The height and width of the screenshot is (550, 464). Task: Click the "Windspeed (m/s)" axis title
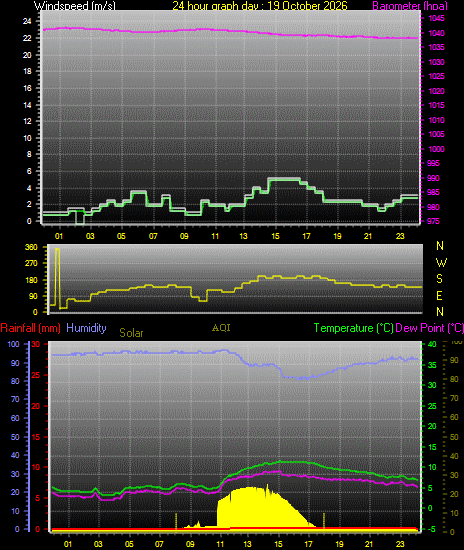pos(74,6)
